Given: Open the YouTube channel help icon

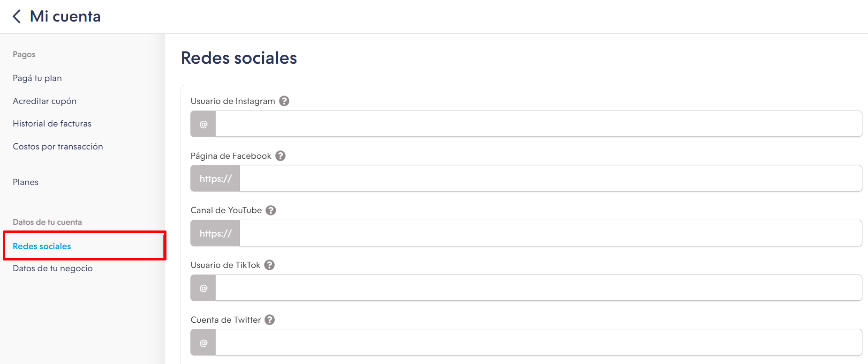Looking at the screenshot, I should [271, 210].
